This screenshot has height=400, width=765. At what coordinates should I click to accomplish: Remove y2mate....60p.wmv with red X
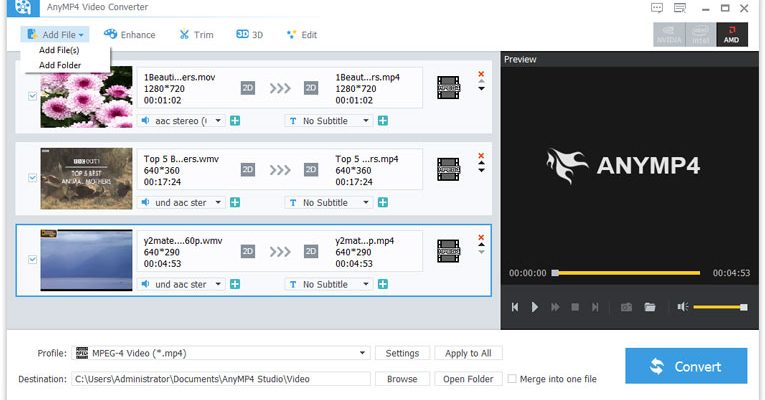481,237
